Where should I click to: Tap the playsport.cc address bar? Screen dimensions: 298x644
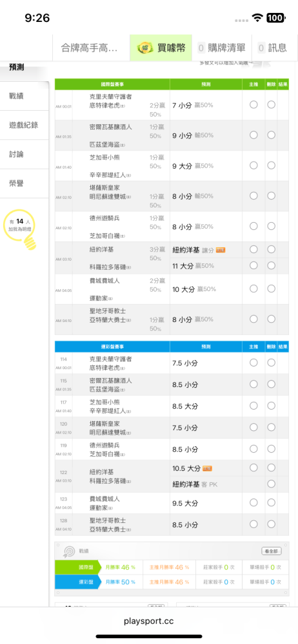point(149,621)
